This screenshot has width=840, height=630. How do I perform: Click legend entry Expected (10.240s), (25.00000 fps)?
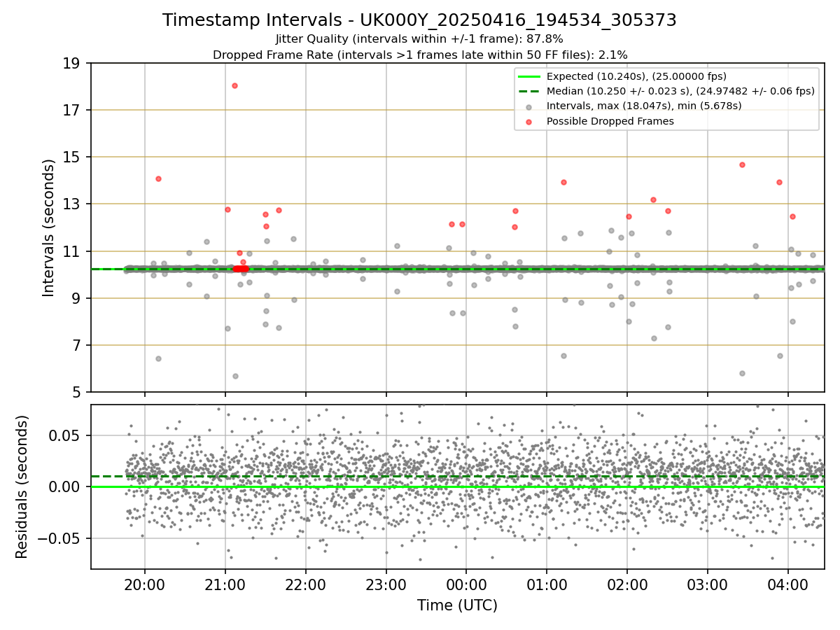coord(636,76)
